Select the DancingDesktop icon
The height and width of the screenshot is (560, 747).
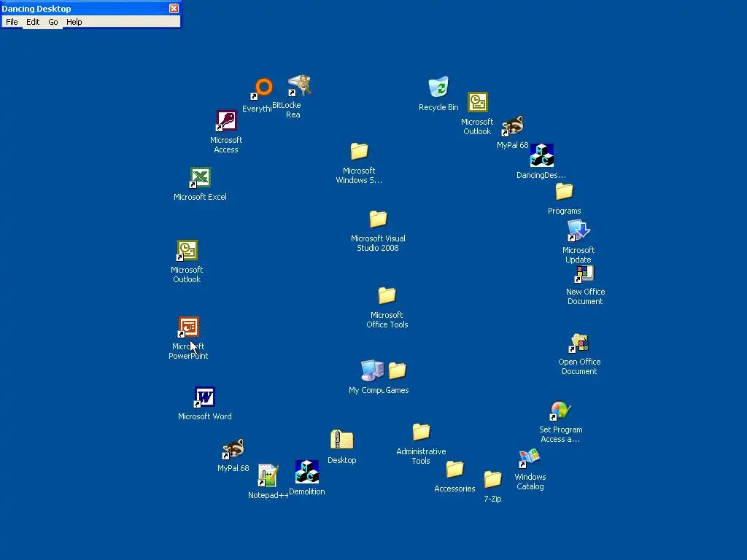[542, 155]
